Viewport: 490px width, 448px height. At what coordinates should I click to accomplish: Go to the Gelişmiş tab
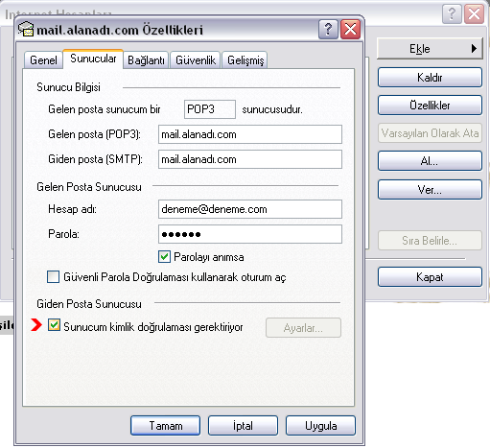coord(245,60)
